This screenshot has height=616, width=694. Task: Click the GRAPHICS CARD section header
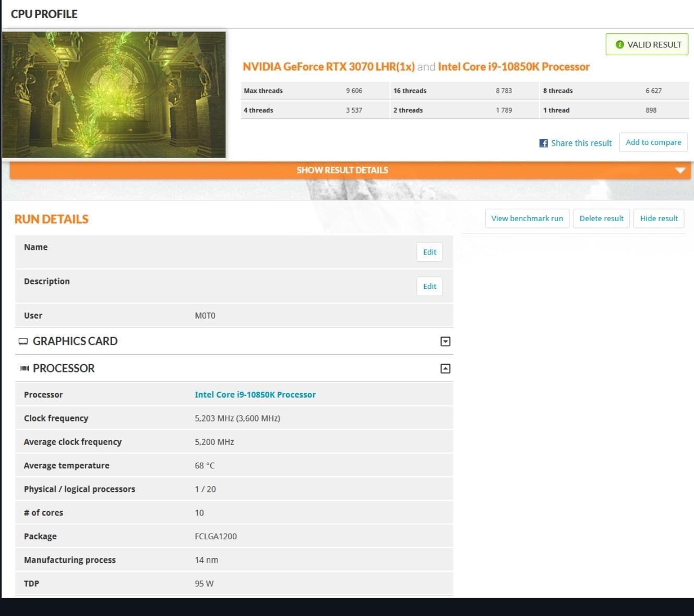(234, 341)
